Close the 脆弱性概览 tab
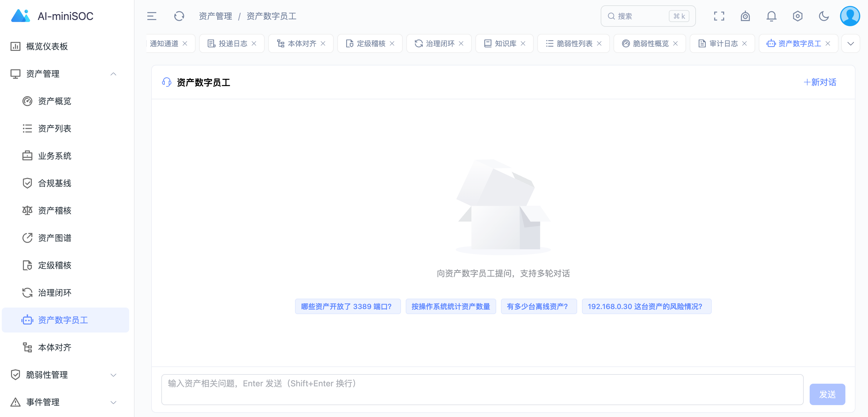This screenshot has height=417, width=868. pyautogui.click(x=676, y=43)
